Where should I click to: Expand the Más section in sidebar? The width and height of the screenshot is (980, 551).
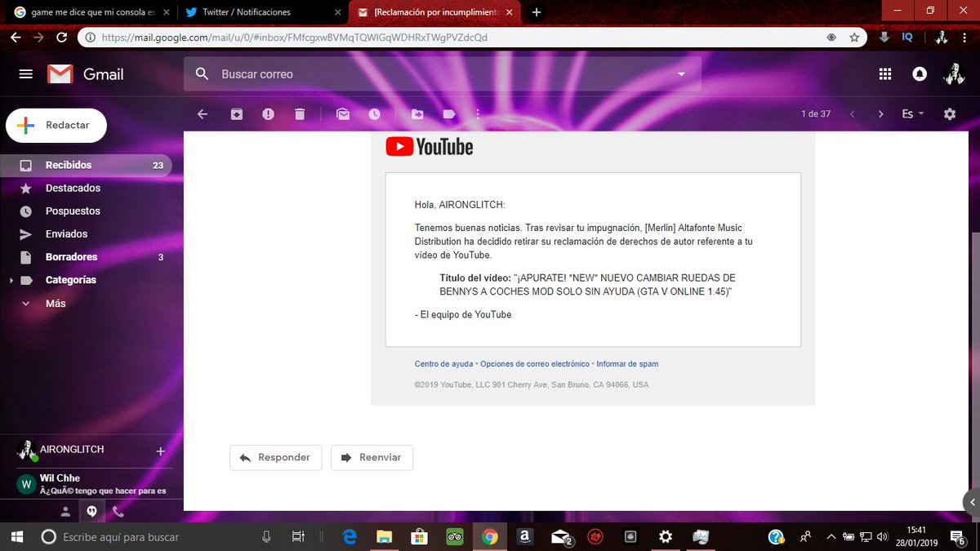pyautogui.click(x=56, y=303)
